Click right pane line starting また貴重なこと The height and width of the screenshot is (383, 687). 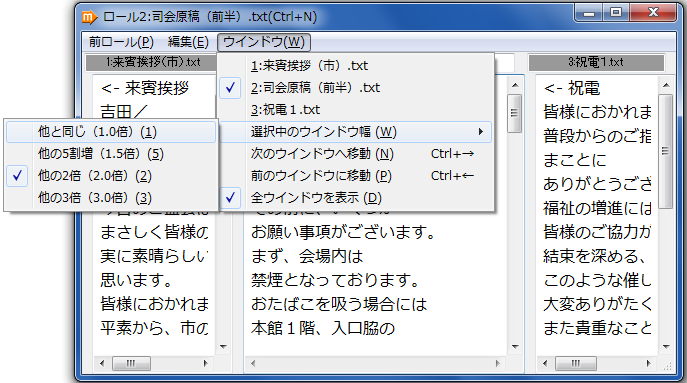[597, 328]
